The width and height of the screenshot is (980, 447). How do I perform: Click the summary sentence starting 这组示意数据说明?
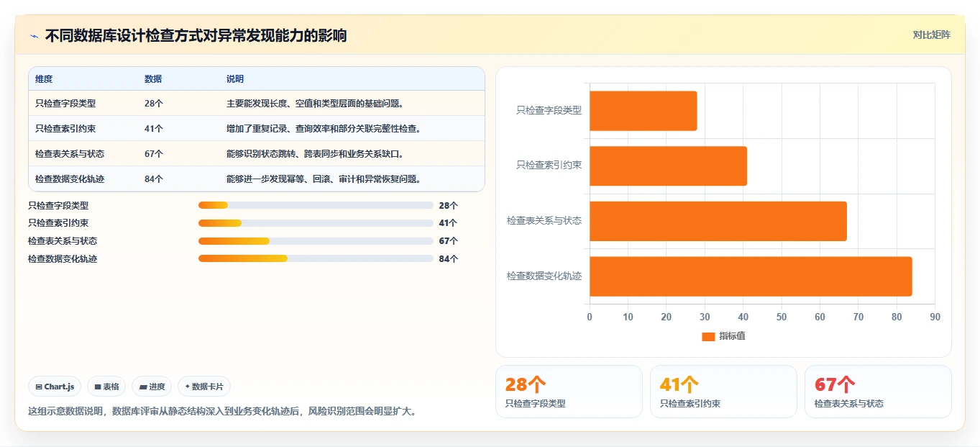point(222,412)
